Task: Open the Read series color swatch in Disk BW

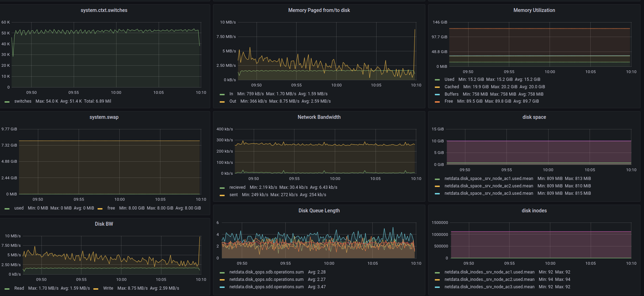Action: coord(7,289)
